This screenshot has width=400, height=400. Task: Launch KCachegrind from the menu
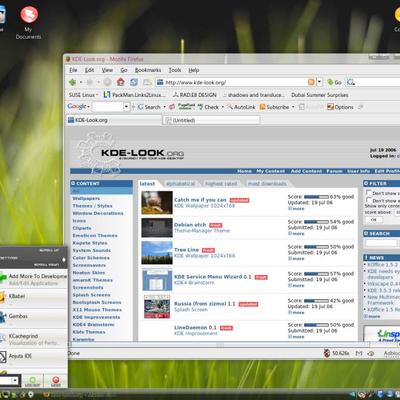[x=33, y=339]
